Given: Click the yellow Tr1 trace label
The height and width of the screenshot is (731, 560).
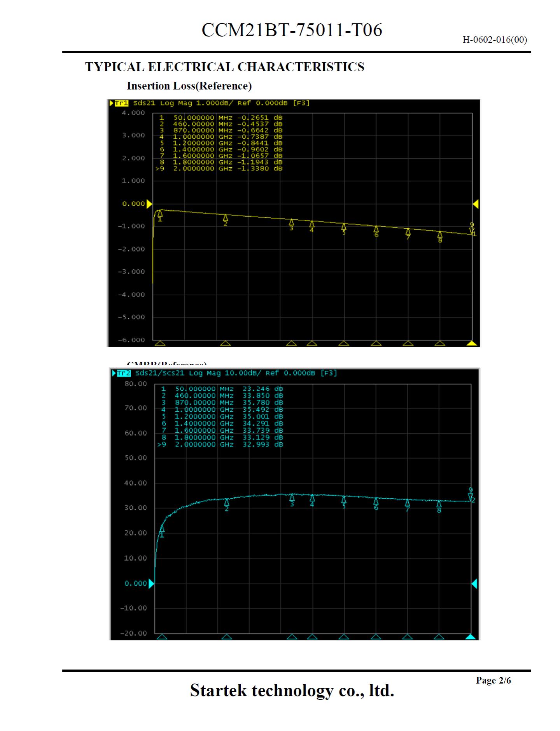Looking at the screenshot, I should 121,103.
